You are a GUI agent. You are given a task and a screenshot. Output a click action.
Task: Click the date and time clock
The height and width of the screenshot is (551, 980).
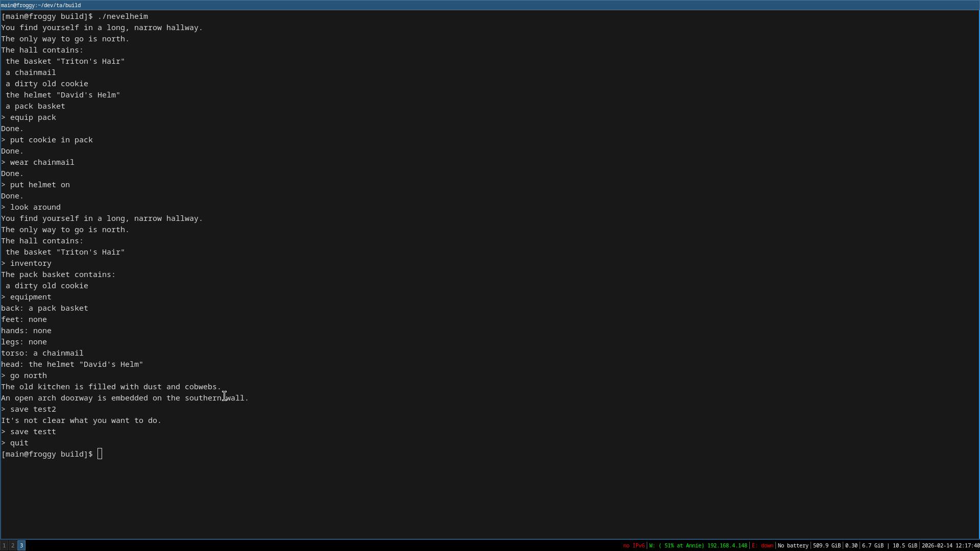950,545
